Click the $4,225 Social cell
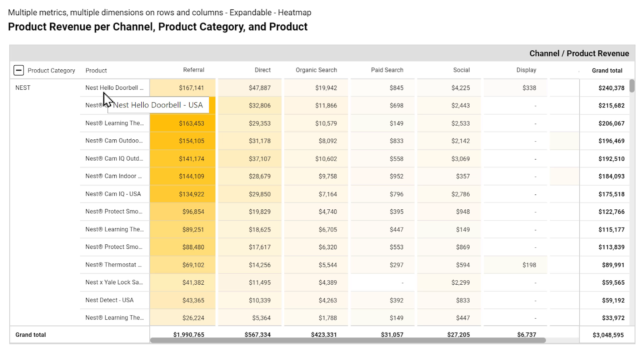644x354 pixels. point(449,88)
